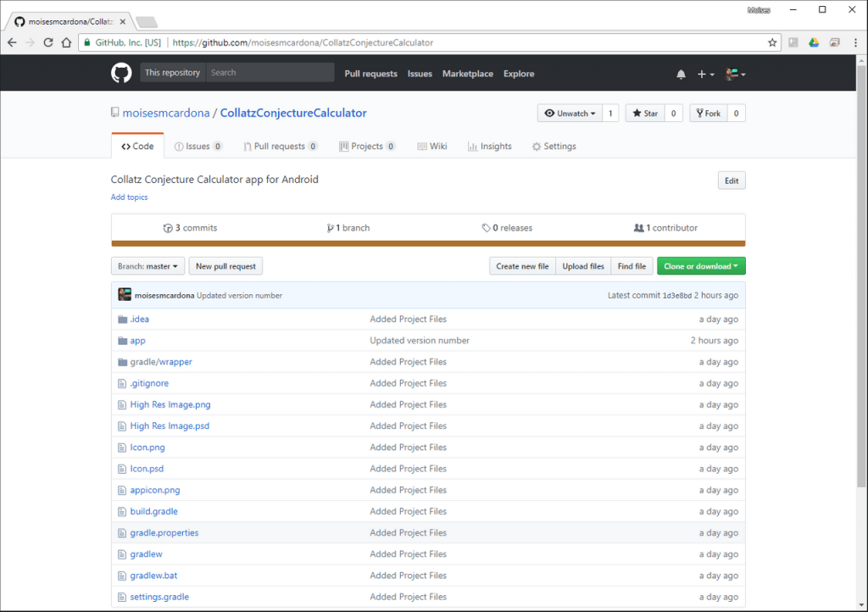Click the gradle/wrapper folder icon
Screen dimensions: 868x612
pos(122,362)
